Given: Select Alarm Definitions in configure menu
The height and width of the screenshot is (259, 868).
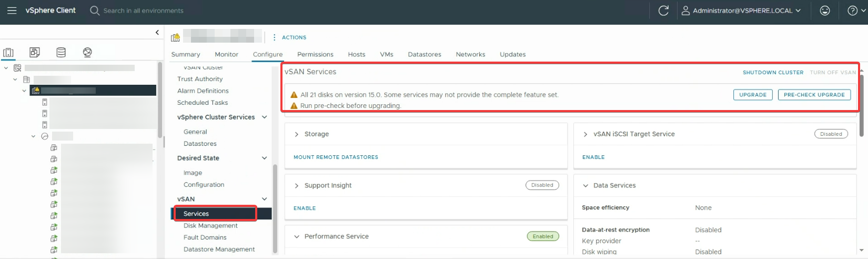Looking at the screenshot, I should [x=203, y=91].
